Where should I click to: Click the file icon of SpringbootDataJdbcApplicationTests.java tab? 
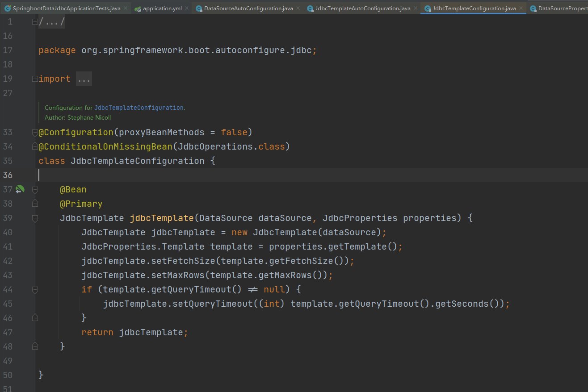tap(8, 8)
